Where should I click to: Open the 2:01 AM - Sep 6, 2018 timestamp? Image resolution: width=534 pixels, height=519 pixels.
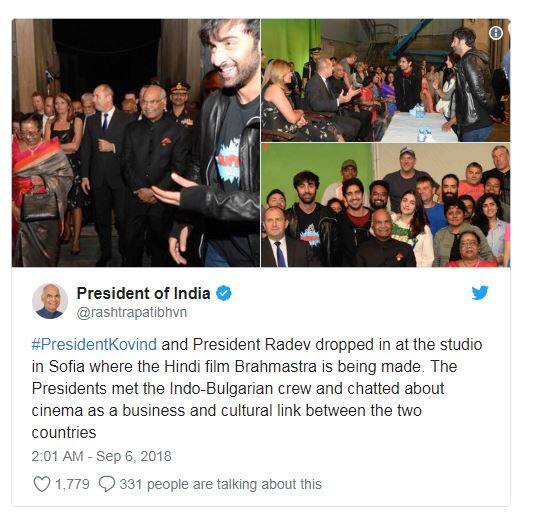(x=101, y=456)
